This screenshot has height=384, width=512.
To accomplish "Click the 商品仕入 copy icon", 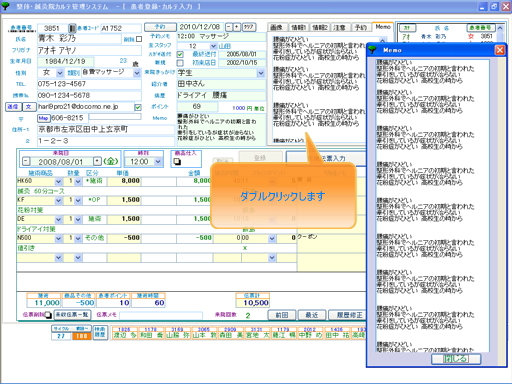I will click(177, 161).
